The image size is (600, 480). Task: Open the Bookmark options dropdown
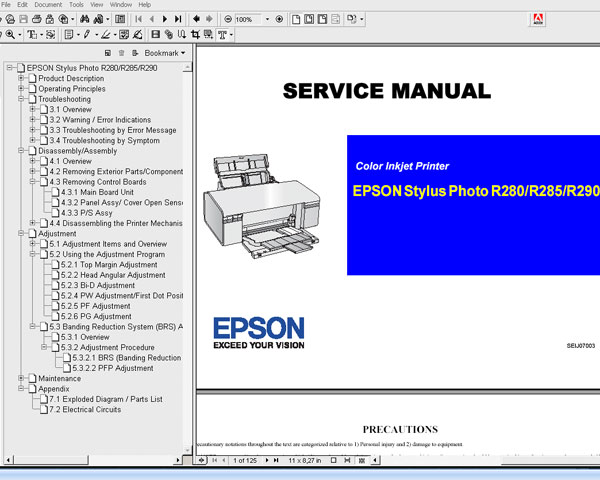click(x=165, y=53)
